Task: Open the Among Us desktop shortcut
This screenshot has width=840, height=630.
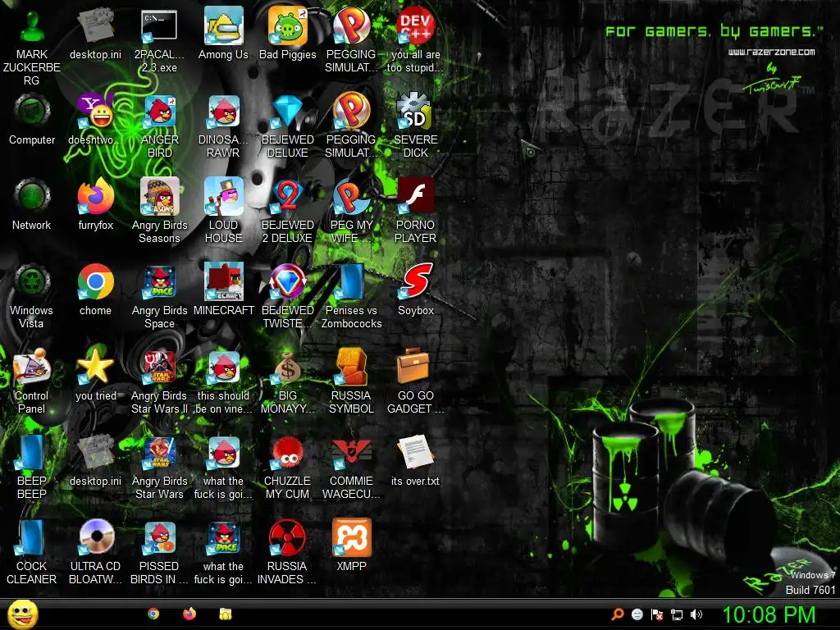Action: click(223, 27)
